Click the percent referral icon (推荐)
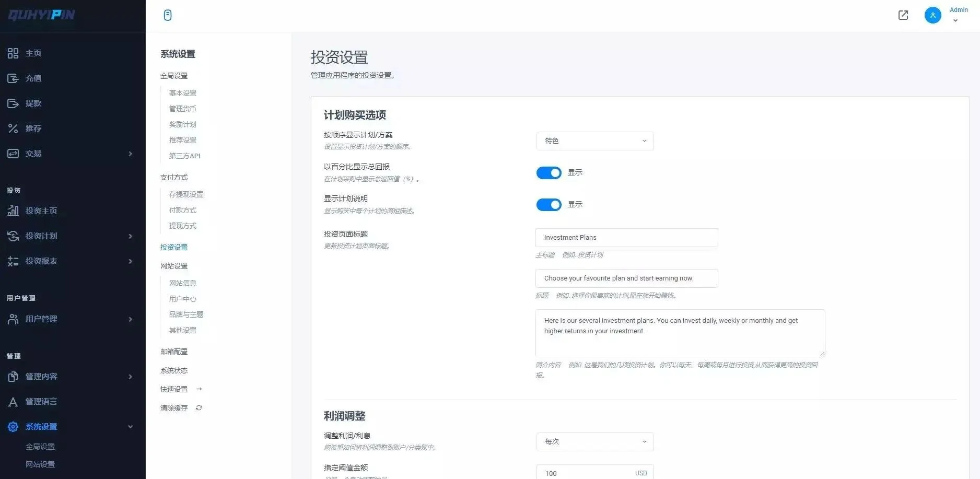Viewport: 980px width, 479px height. click(x=13, y=128)
